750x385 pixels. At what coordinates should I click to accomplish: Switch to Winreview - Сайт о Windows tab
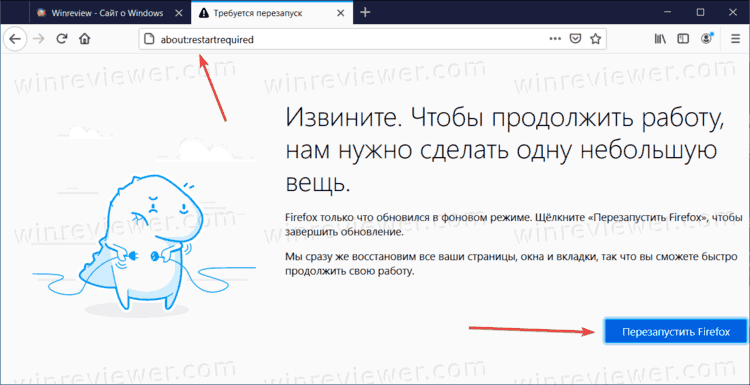tap(110, 13)
